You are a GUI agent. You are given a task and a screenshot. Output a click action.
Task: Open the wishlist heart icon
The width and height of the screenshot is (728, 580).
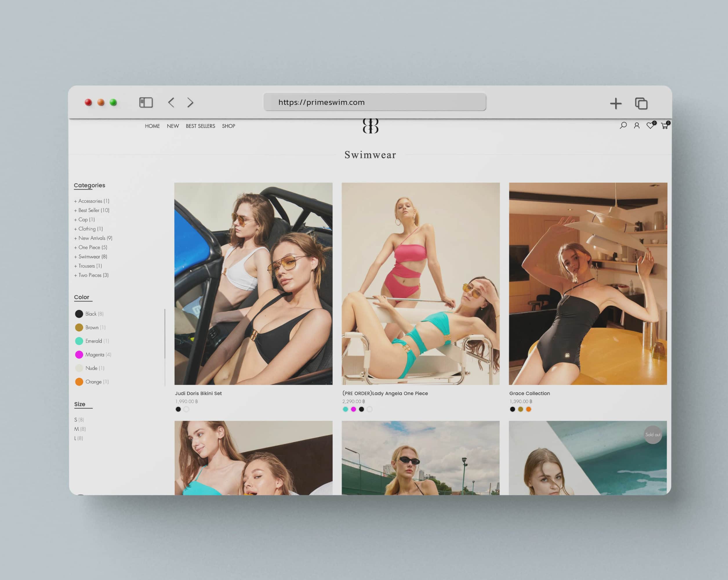click(x=650, y=126)
